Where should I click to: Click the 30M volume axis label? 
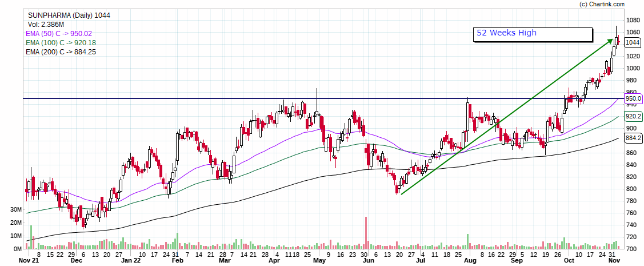point(16,210)
